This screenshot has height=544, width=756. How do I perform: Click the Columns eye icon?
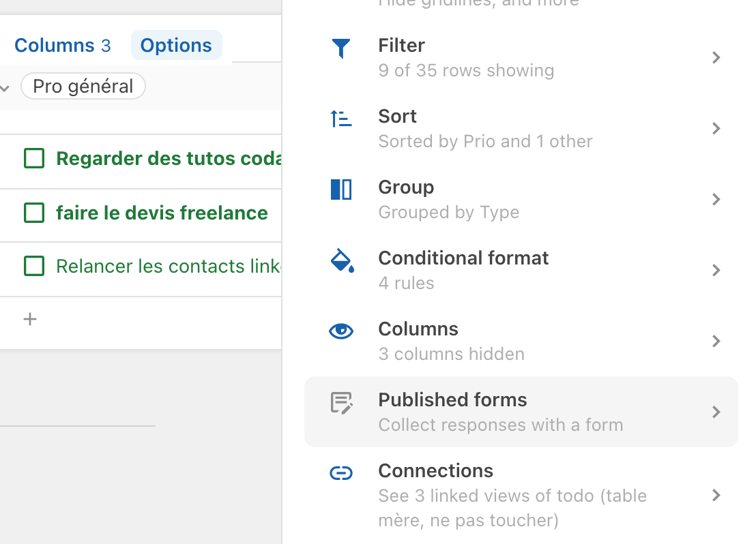[x=340, y=331]
